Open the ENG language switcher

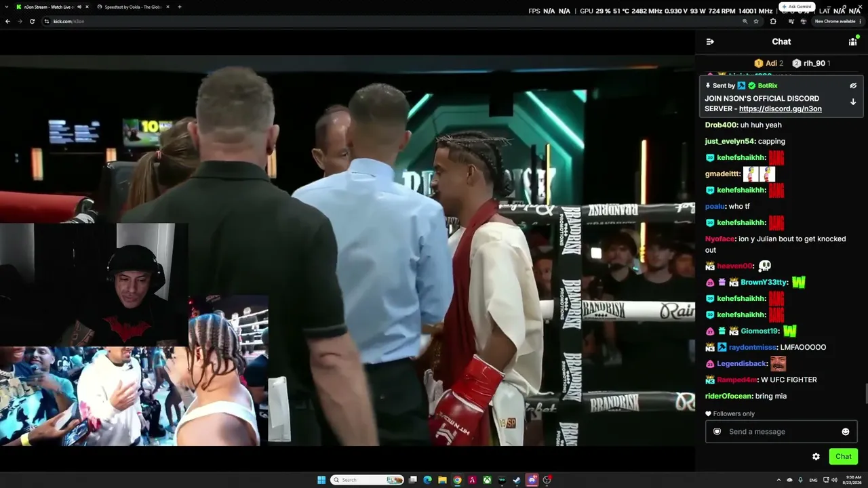[813, 480]
